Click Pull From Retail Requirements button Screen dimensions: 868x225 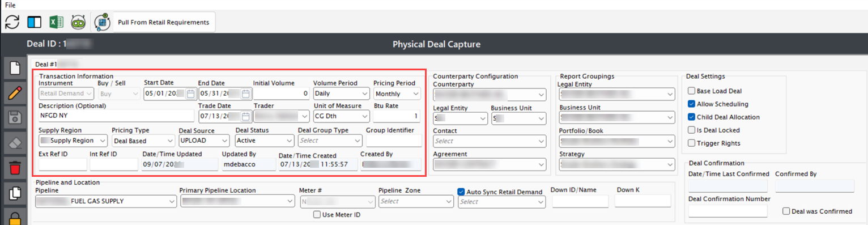tap(163, 22)
